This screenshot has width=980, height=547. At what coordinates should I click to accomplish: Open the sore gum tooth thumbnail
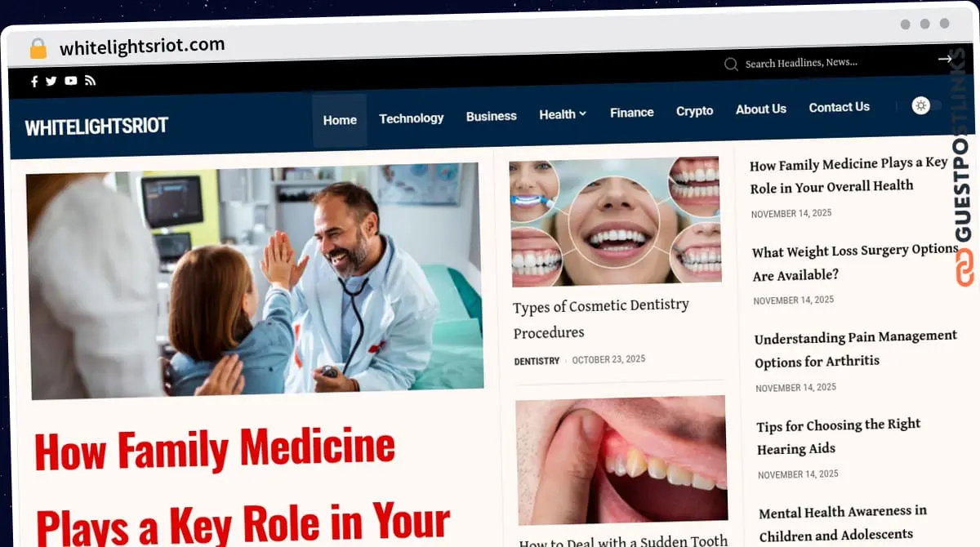621,460
